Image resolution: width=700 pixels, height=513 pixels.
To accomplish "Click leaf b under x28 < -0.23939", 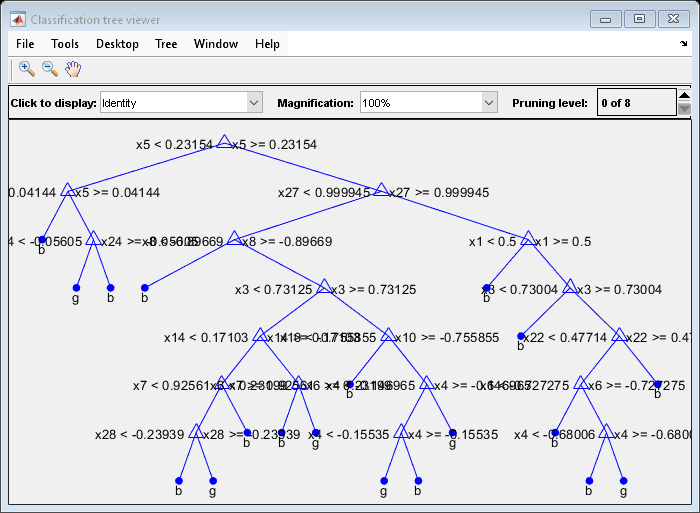I will tap(179, 481).
